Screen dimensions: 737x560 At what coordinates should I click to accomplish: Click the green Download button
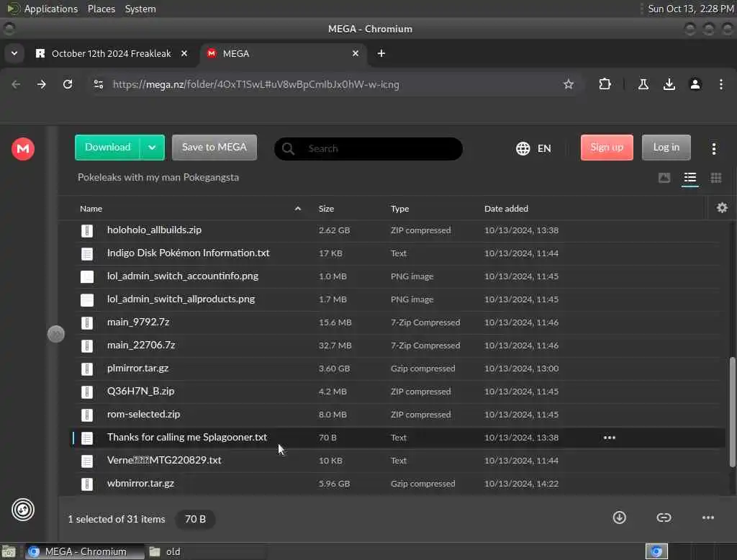[x=108, y=148]
